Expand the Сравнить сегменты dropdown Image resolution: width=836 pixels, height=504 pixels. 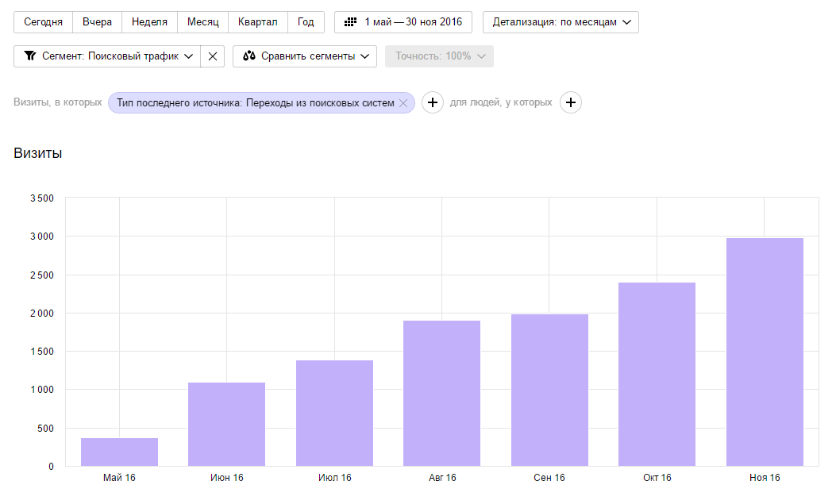[x=305, y=56]
